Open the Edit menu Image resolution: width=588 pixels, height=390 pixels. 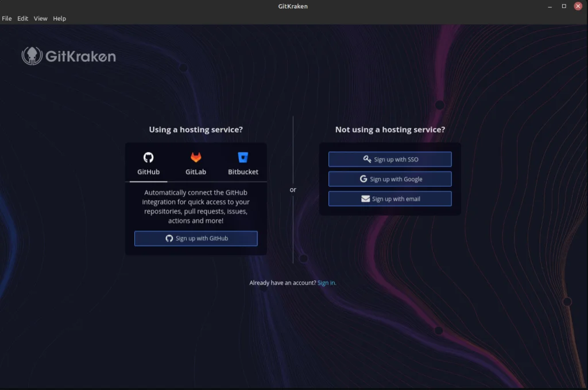click(x=22, y=18)
